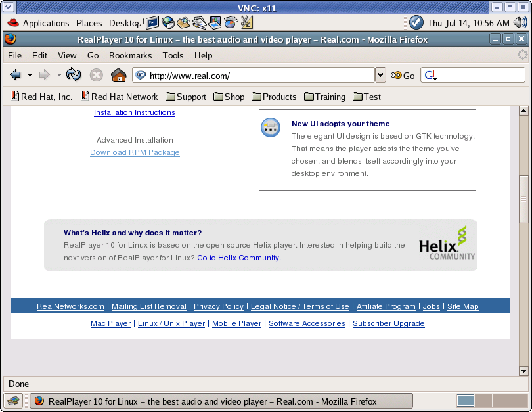
Task: Open the Mobile Player link
Action: tap(237, 323)
